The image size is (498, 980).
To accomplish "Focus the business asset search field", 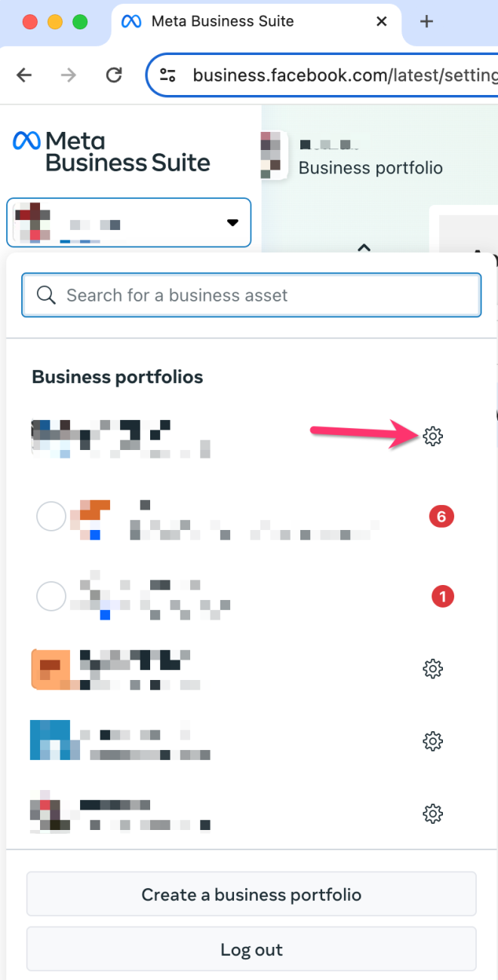I will pyautogui.click(x=251, y=295).
